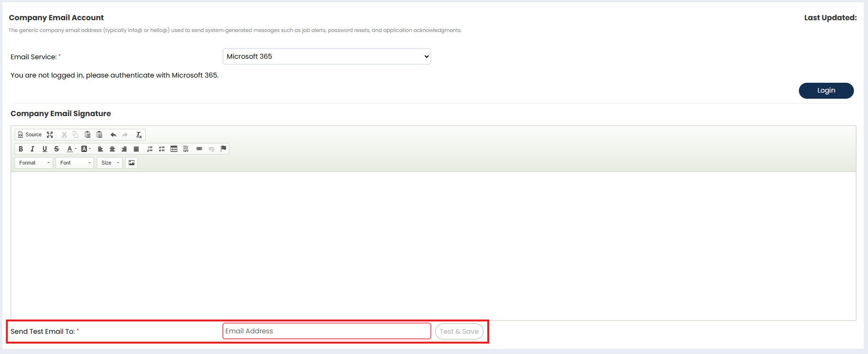Open the Font dropdown
Viewport: 868px width, 354px height.
[75, 163]
